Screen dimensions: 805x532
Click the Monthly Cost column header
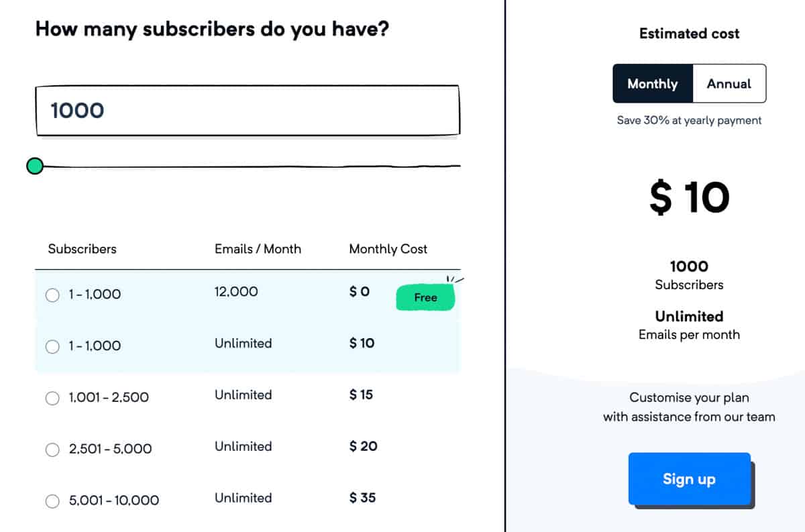[x=388, y=249]
